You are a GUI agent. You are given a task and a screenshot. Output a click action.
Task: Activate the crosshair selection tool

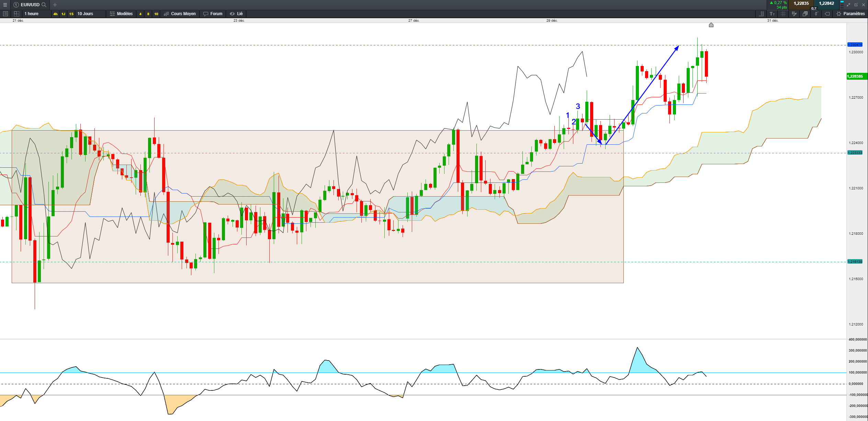click(783, 14)
